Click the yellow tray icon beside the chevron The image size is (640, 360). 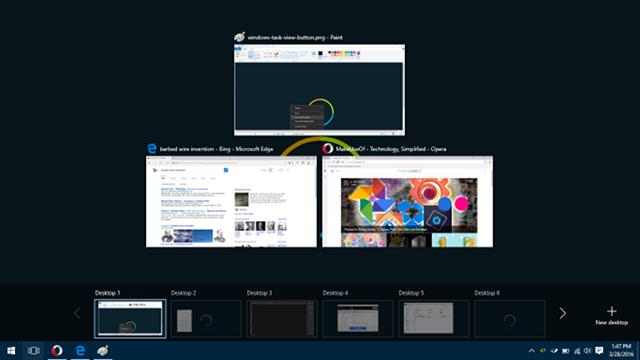pos(542,351)
